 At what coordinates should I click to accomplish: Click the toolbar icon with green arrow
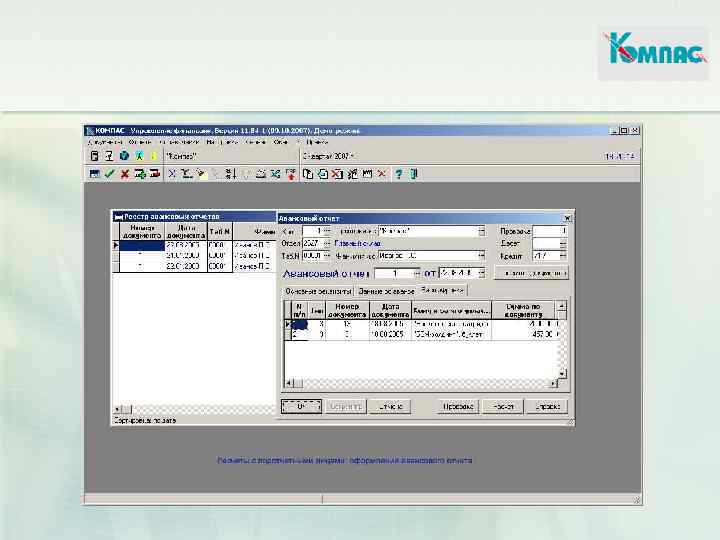click(140, 174)
